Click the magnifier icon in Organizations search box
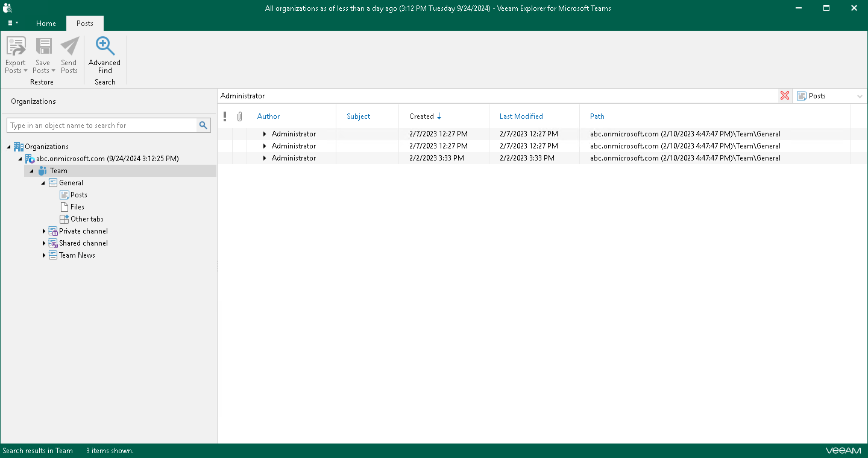The image size is (868, 458). point(204,126)
